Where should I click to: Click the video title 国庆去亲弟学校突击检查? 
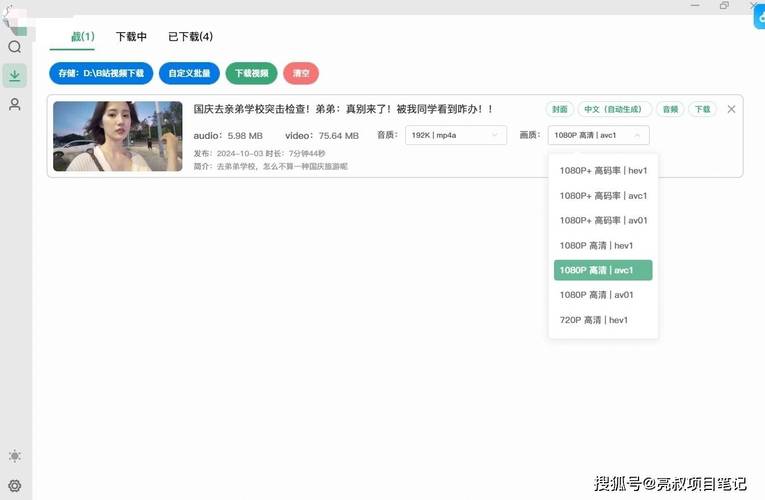342,109
